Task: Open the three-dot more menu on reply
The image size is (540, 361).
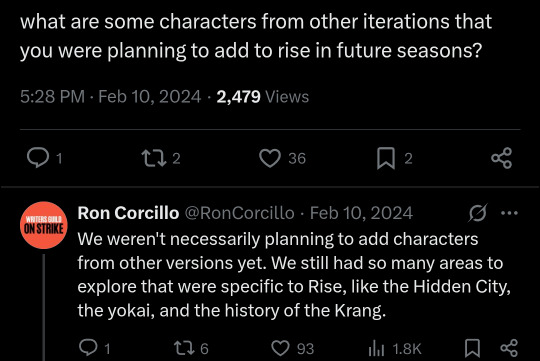Action: click(509, 213)
